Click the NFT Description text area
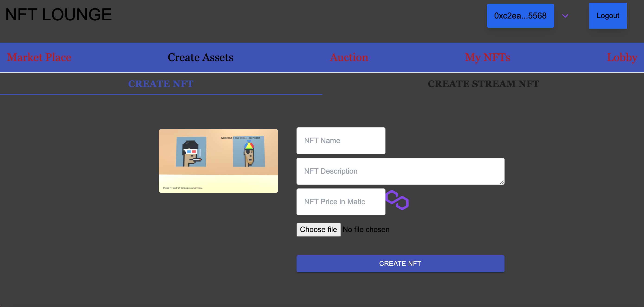Image resolution: width=644 pixels, height=307 pixels. pos(401,171)
